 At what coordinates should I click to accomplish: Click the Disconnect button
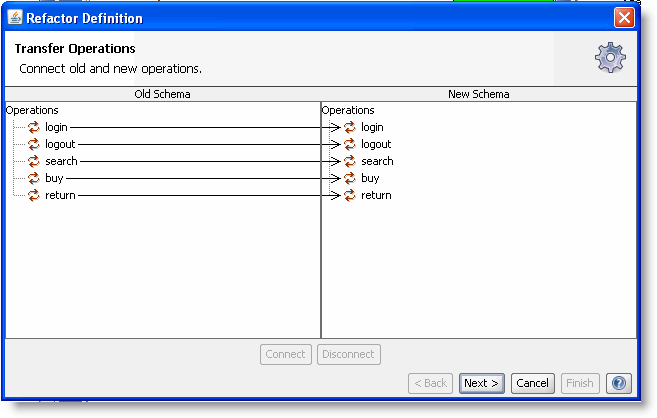(x=349, y=354)
